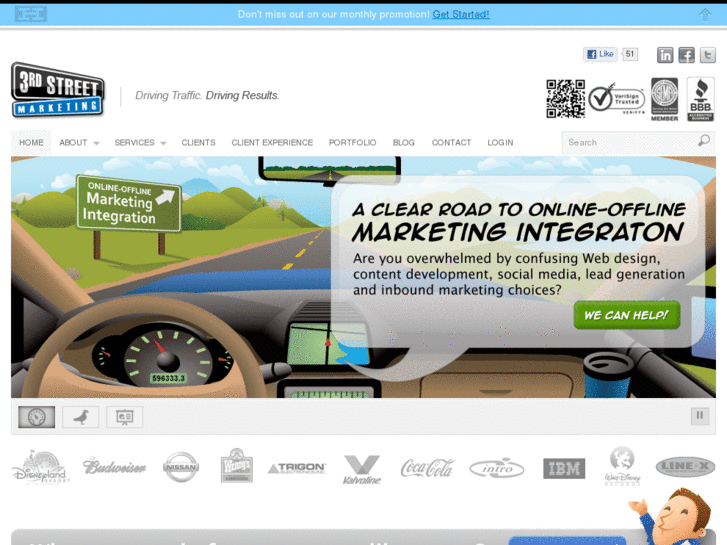Pause the slideshow
This screenshot has width=727, height=545.
tap(700, 415)
